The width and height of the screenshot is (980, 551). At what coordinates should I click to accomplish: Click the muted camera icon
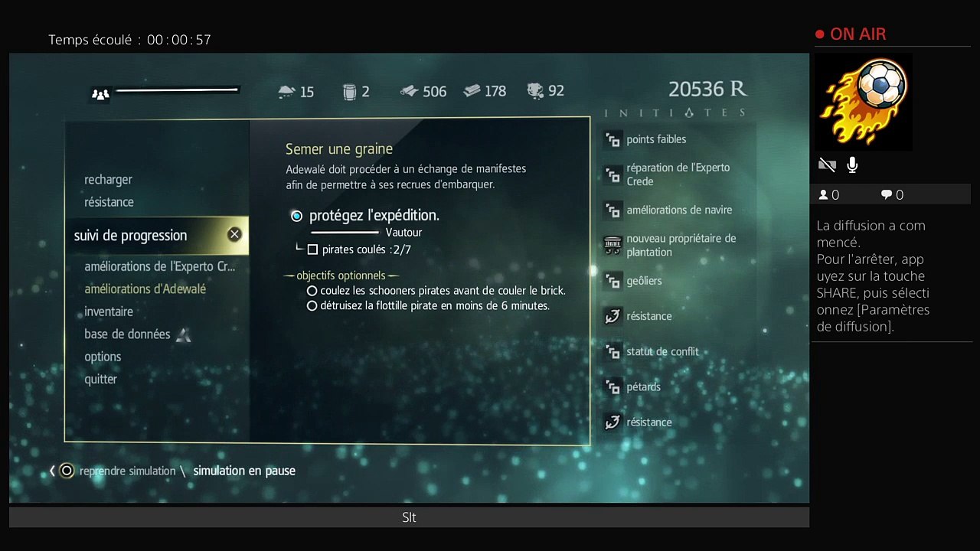coord(827,165)
